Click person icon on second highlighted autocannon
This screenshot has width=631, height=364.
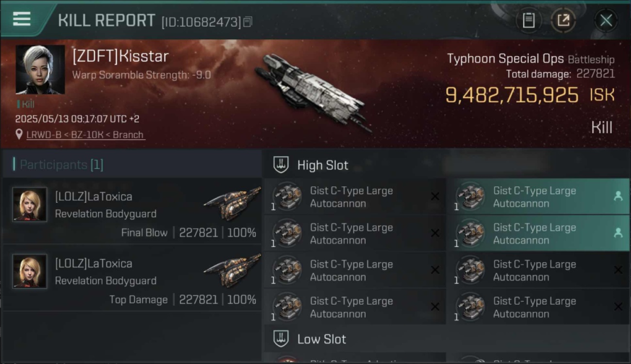tap(618, 233)
